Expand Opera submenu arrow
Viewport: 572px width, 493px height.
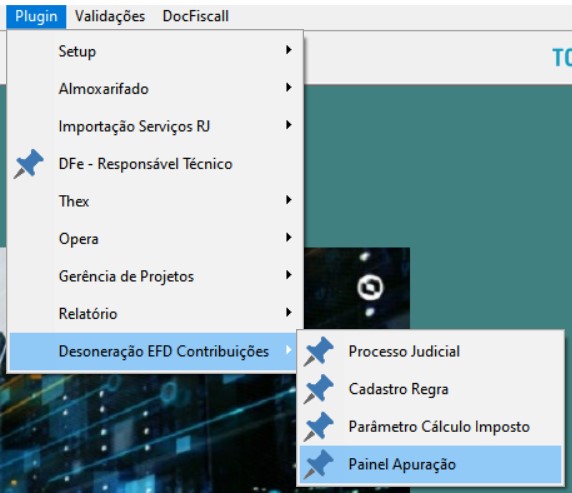[x=289, y=237]
